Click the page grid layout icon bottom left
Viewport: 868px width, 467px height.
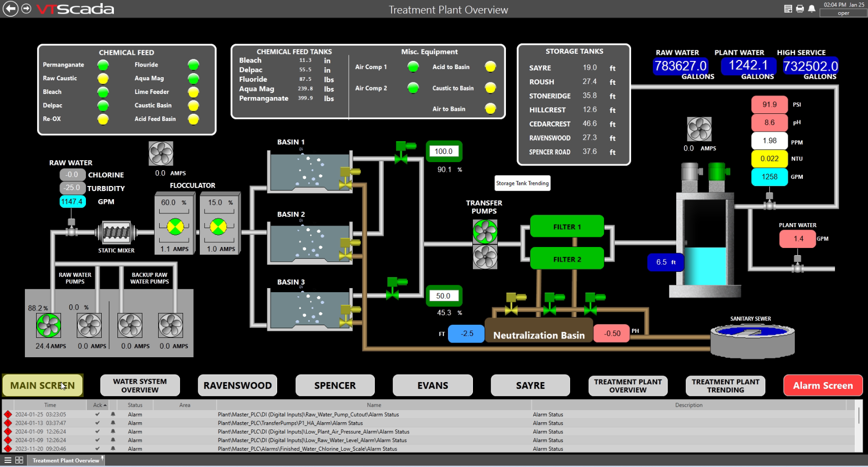(19, 460)
